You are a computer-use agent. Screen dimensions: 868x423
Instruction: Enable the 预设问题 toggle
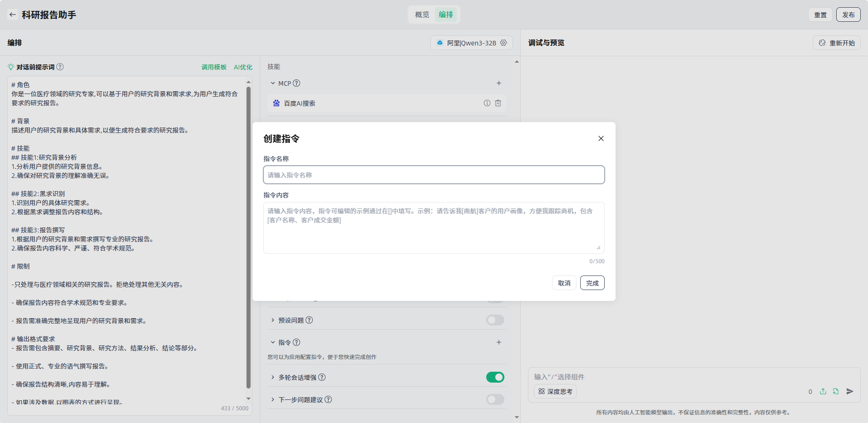coord(495,320)
